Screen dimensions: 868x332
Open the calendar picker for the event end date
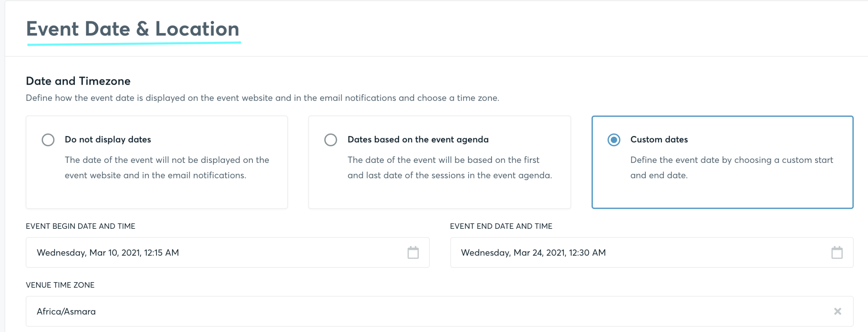click(x=837, y=252)
